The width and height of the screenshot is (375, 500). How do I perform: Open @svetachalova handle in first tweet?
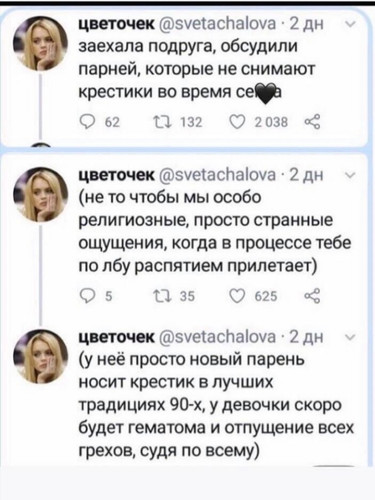pos(218,24)
